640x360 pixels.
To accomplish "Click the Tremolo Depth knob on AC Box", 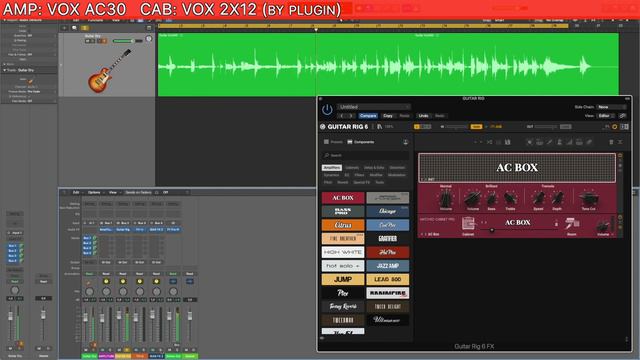I will click(557, 199).
